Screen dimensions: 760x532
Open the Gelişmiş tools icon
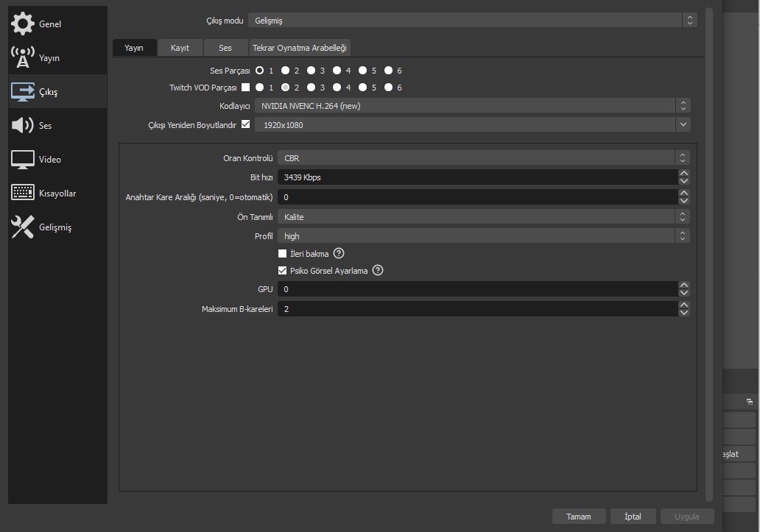click(x=23, y=227)
